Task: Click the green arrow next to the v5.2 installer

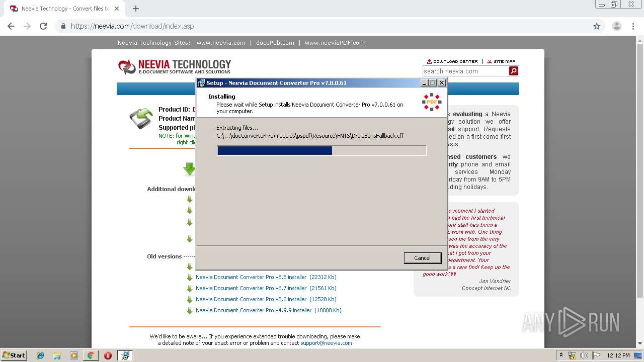Action: [x=190, y=300]
